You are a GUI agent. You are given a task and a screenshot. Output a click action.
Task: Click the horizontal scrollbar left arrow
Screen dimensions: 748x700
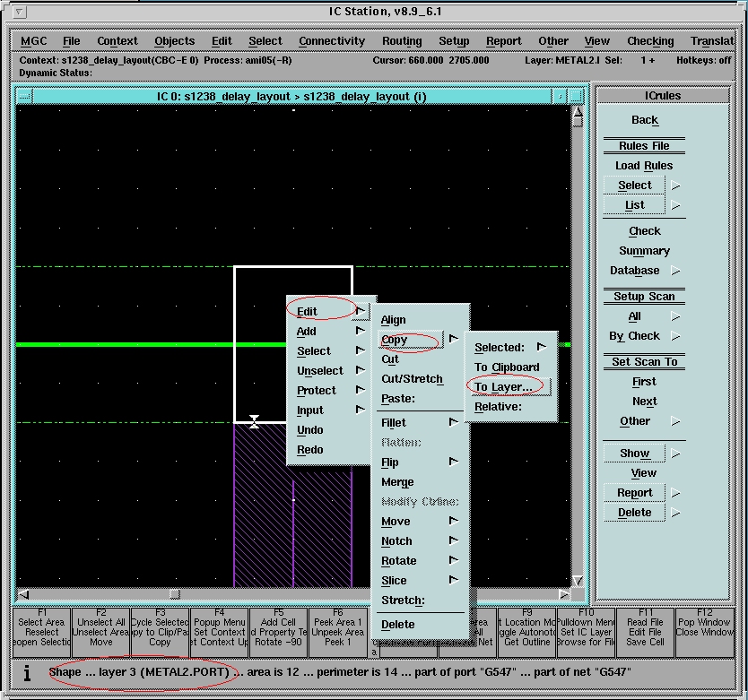coord(23,594)
